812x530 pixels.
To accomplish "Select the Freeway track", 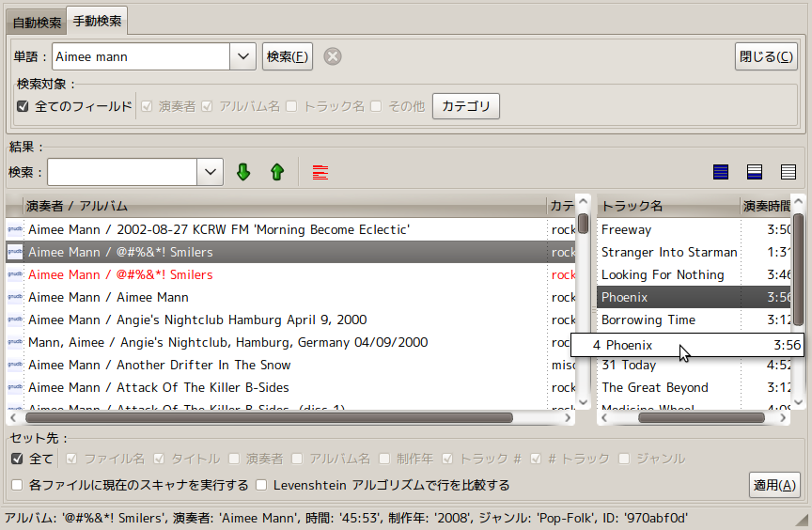I will [x=694, y=229].
